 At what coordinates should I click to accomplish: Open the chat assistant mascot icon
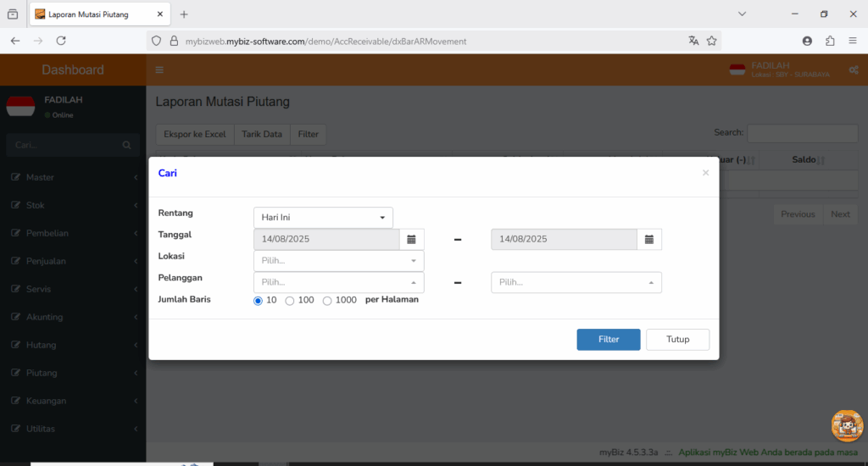847,425
